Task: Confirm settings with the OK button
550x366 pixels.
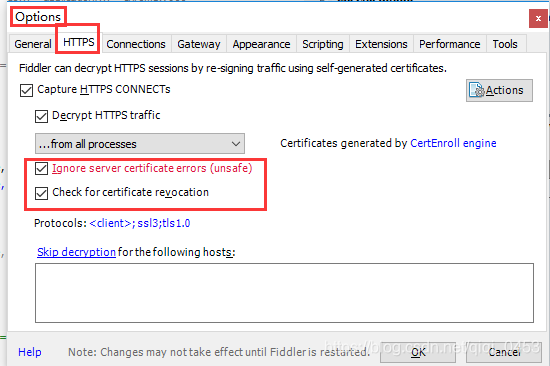Action: pos(418,352)
